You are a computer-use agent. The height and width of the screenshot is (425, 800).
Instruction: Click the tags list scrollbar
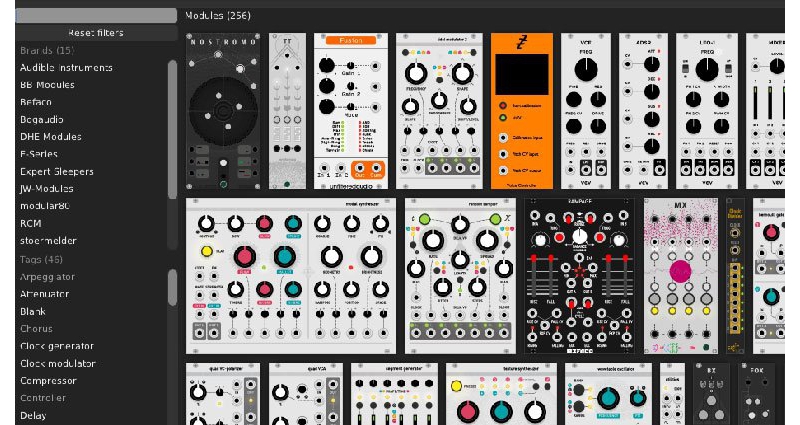point(172,288)
